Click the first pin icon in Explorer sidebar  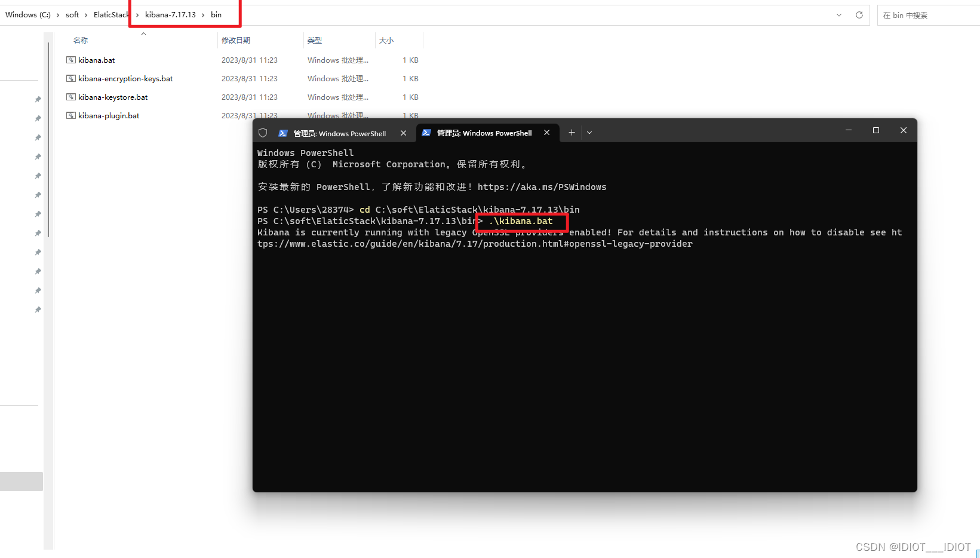click(38, 99)
